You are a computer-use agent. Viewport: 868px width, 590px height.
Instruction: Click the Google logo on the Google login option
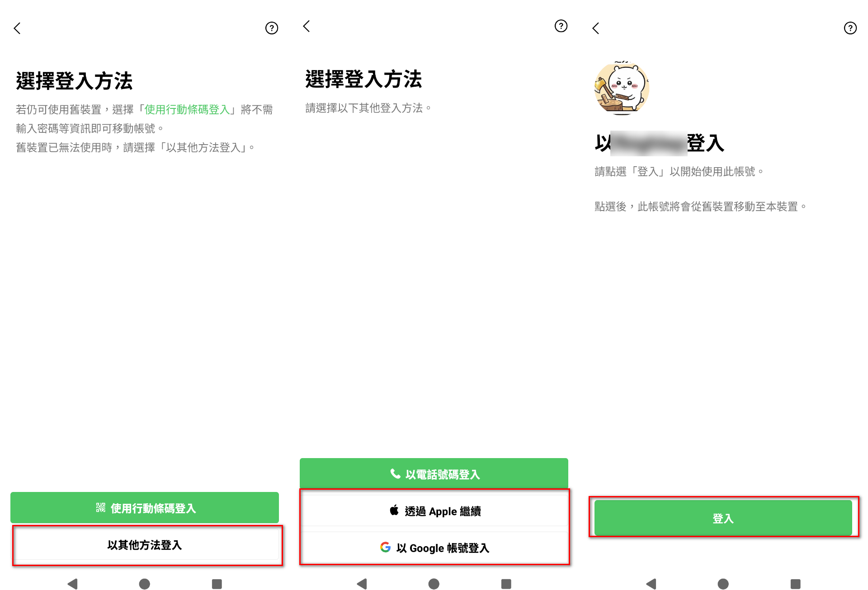pos(386,548)
